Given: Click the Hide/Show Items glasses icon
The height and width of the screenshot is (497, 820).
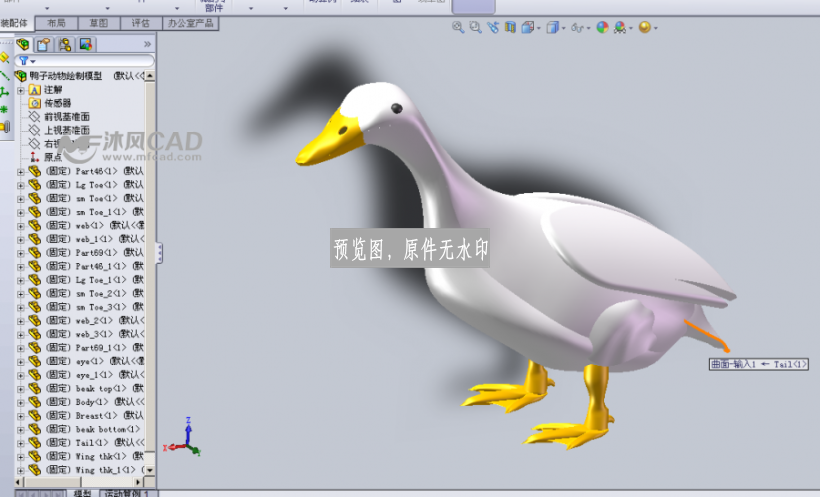Looking at the screenshot, I should click(577, 27).
